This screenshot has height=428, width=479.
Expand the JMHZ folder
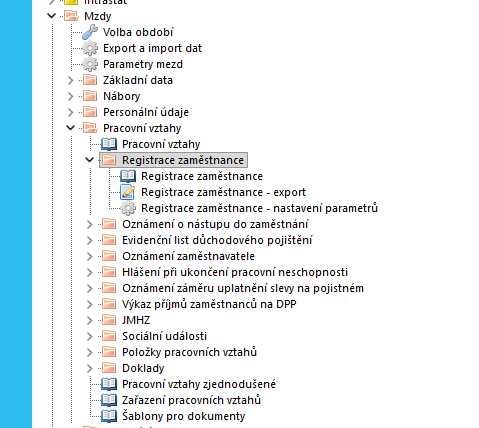(x=89, y=320)
